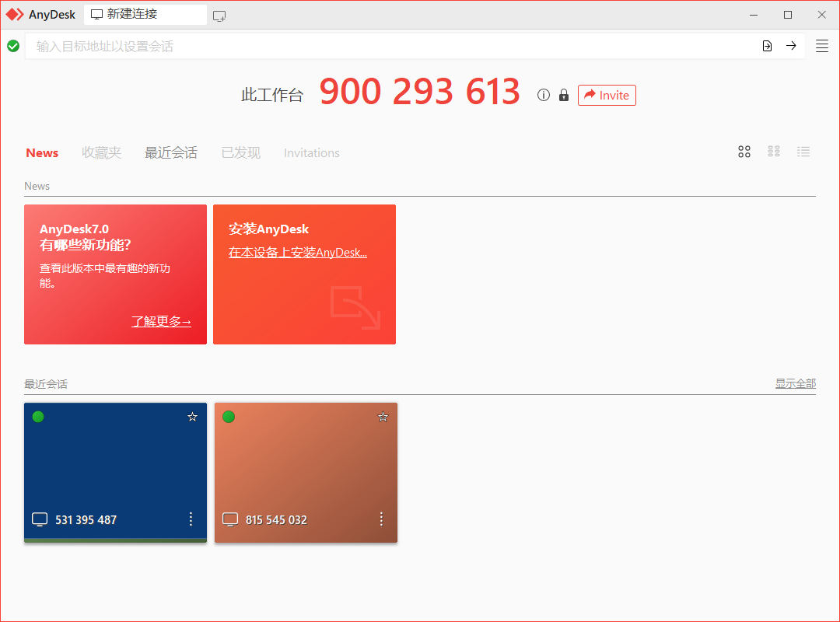Viewport: 840px width, 622px height.
Task: Switch to the 最近会话 tab
Action: [171, 152]
